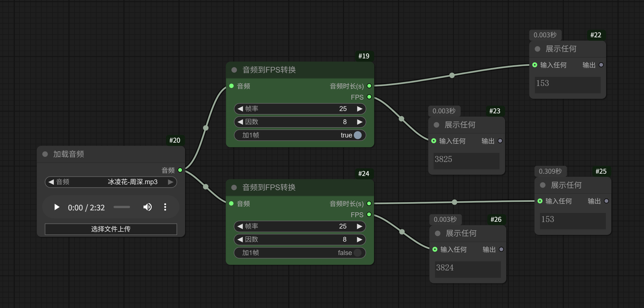Click node #24 FPS output port

click(x=369, y=214)
